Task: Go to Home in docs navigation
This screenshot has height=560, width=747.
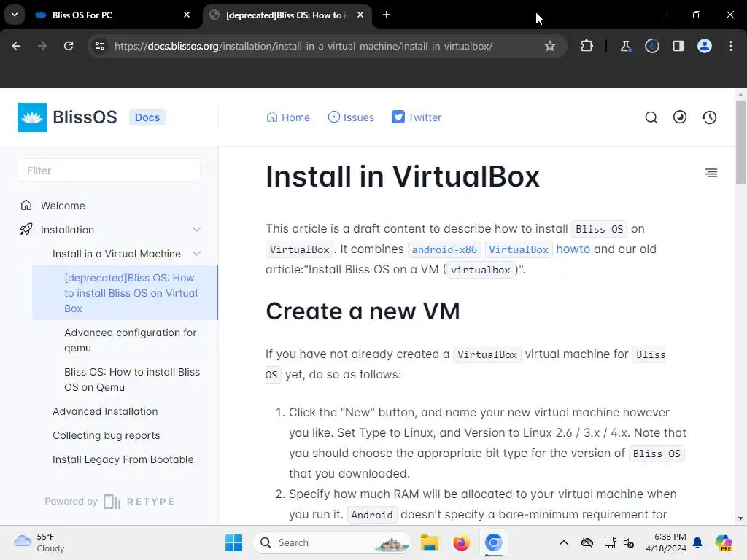Action: click(287, 117)
